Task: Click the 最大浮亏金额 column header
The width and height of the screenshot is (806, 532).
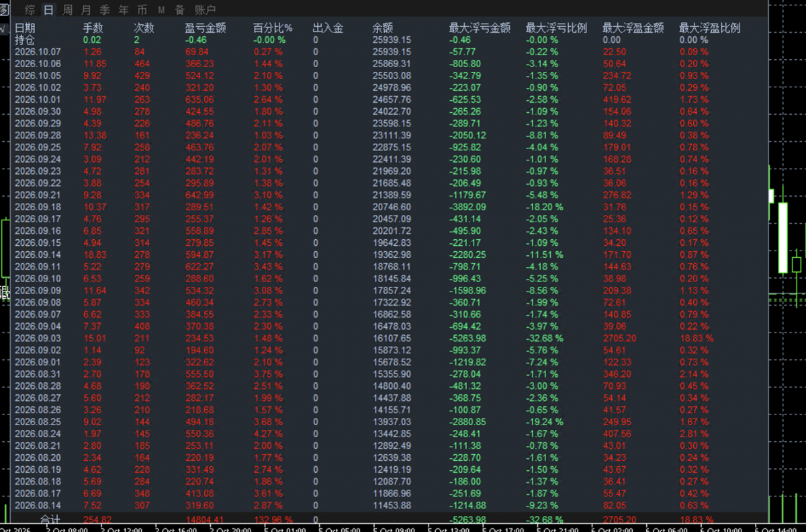Action: pos(480,28)
